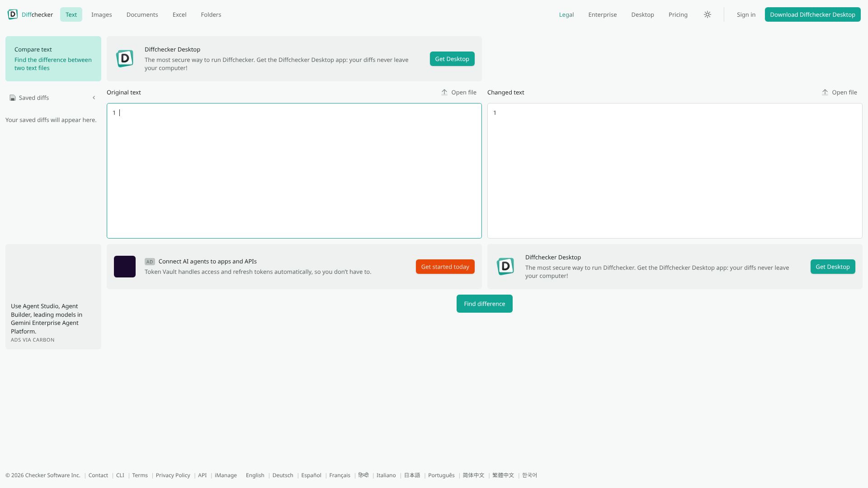Image resolution: width=868 pixels, height=488 pixels.
Task: Open file for Changed text
Action: tap(840, 92)
